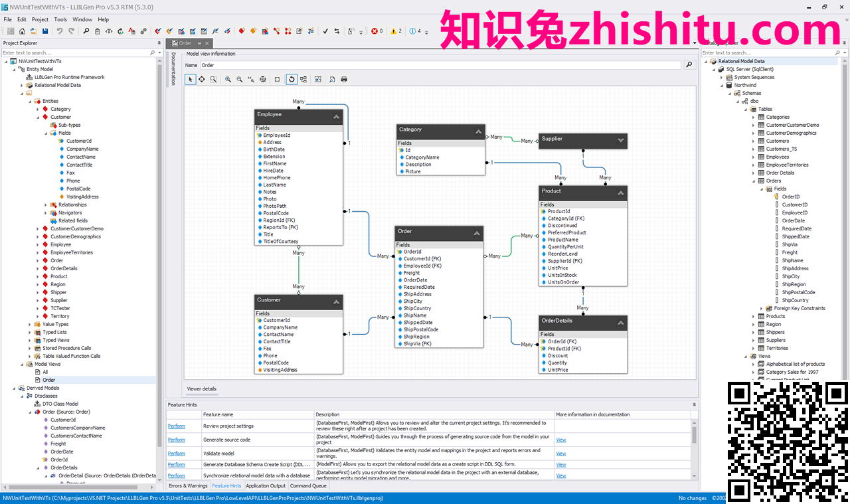Click Perform link for Review project settings

(x=177, y=426)
